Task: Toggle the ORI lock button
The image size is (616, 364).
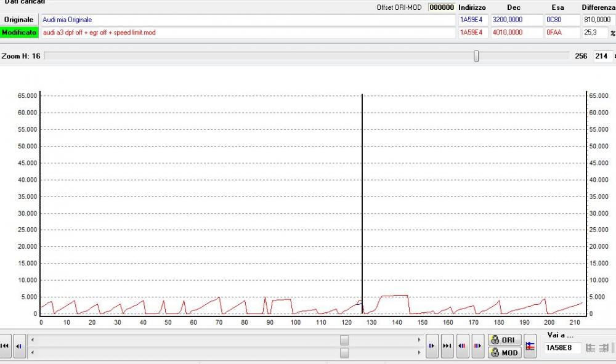Action: [504, 341]
